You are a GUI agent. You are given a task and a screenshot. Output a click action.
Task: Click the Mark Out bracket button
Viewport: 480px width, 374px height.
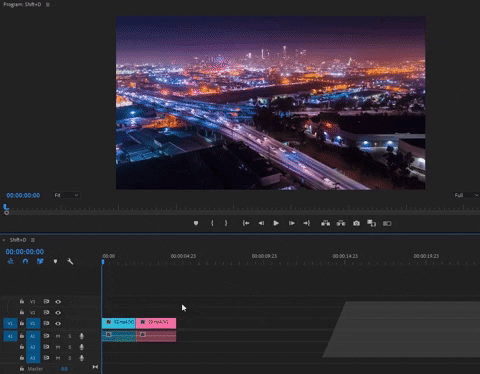pyautogui.click(x=226, y=223)
